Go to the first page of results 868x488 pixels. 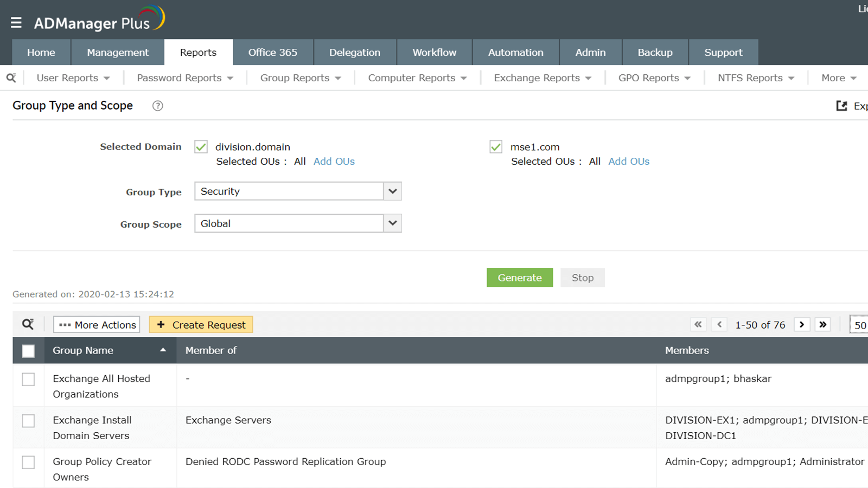coord(698,324)
